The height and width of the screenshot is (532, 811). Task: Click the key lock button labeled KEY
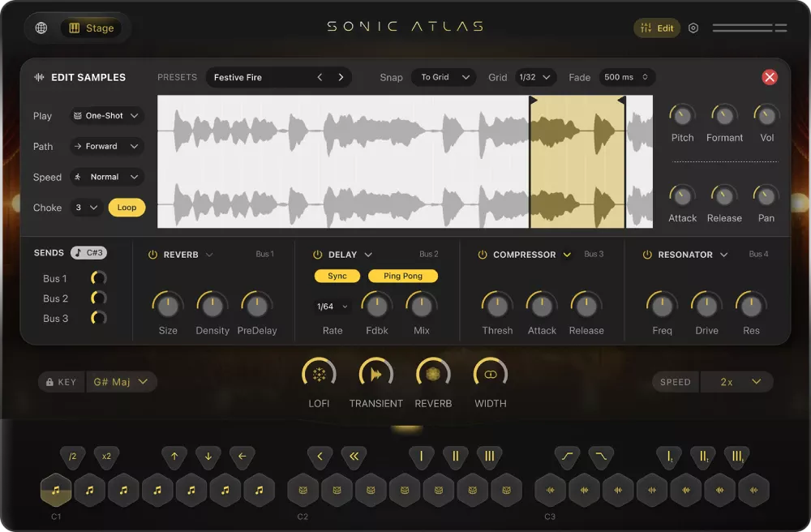[60, 381]
